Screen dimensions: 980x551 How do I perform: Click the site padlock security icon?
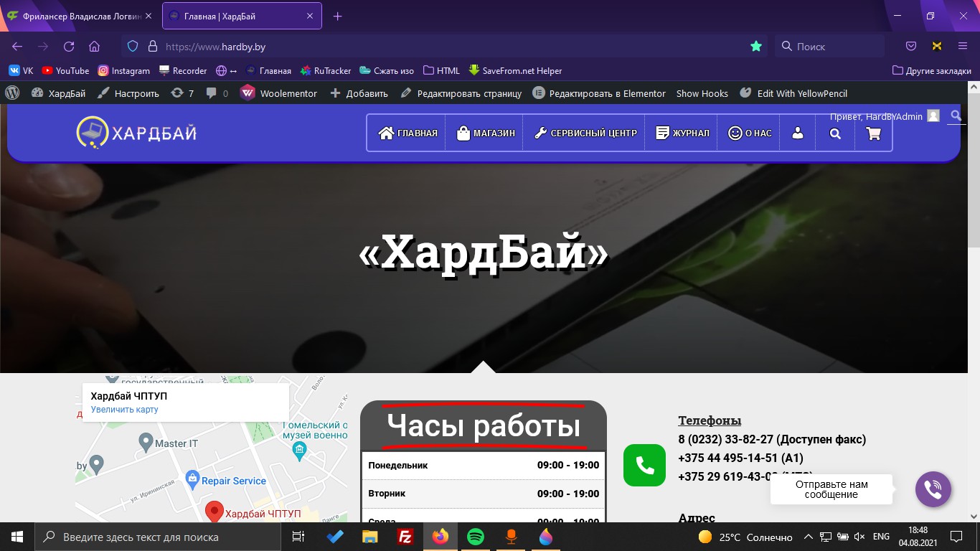click(152, 47)
